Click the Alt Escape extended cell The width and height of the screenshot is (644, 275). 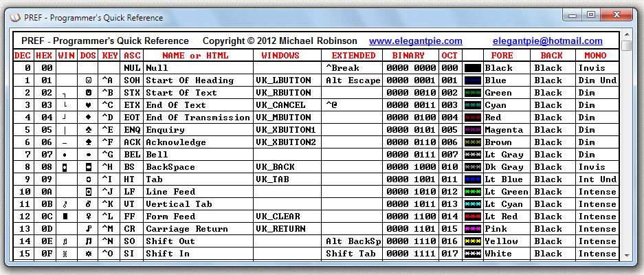352,80
